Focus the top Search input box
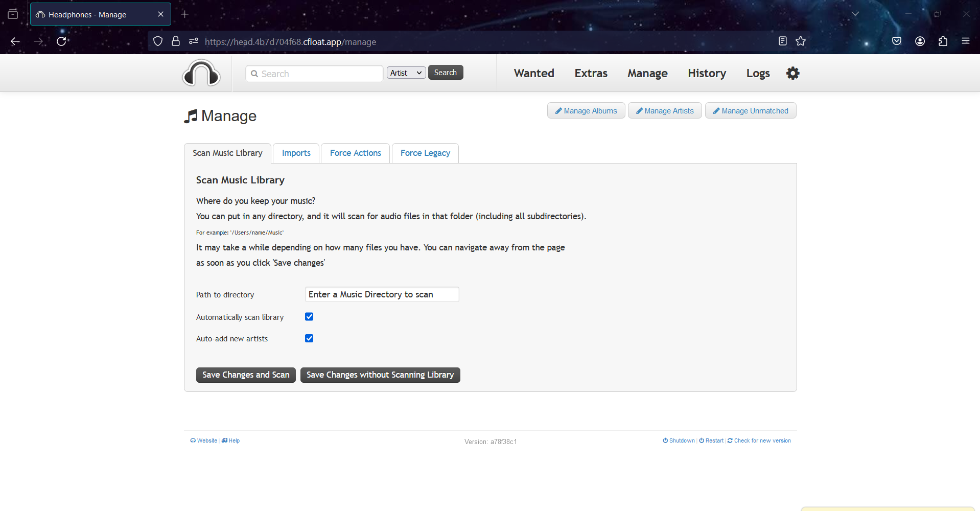The width and height of the screenshot is (980, 511). tap(314, 74)
